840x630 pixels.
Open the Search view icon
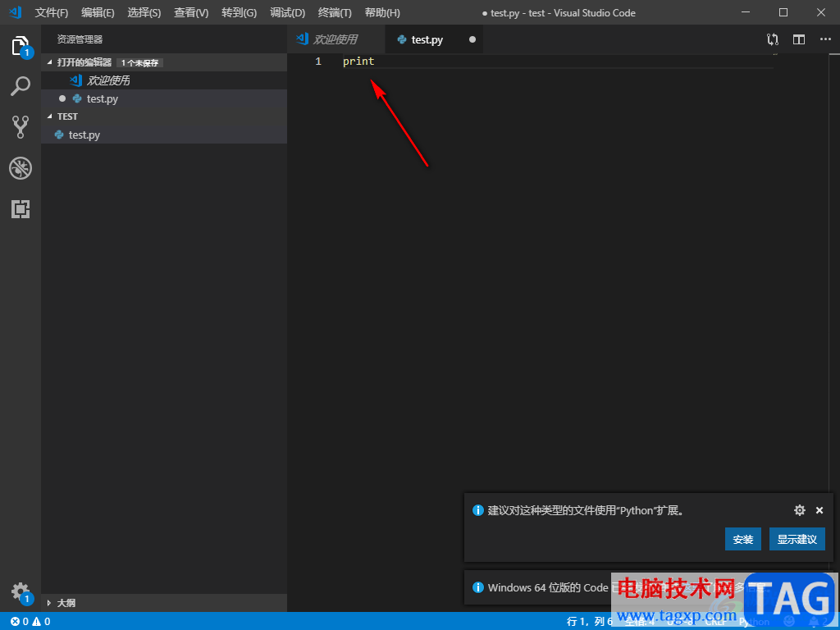[x=21, y=86]
